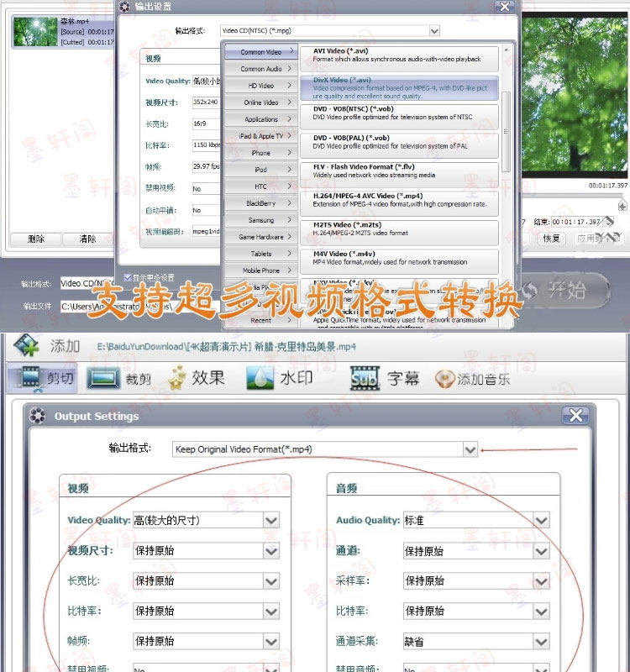Expand the 帧频 dropdown
The image size is (630, 672).
tap(270, 642)
